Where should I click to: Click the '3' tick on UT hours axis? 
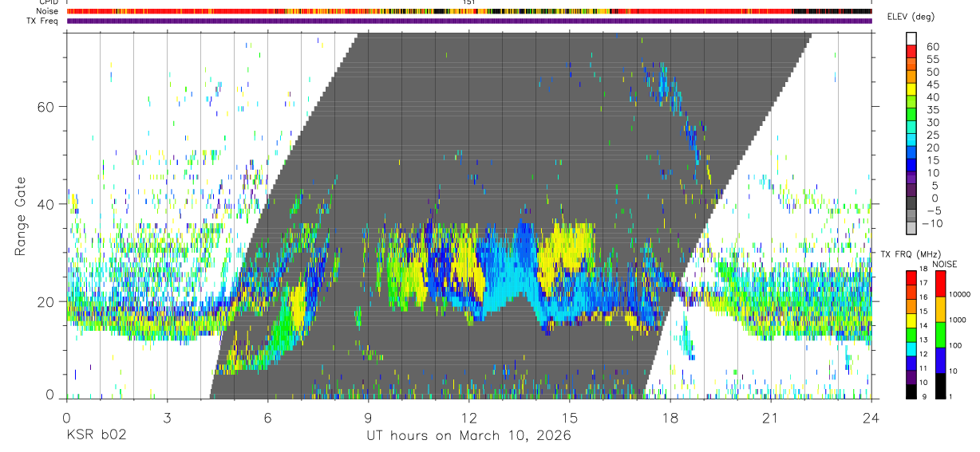(167, 418)
